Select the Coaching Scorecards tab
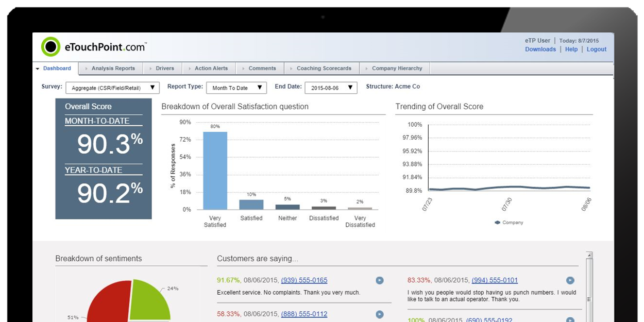 pos(321,69)
